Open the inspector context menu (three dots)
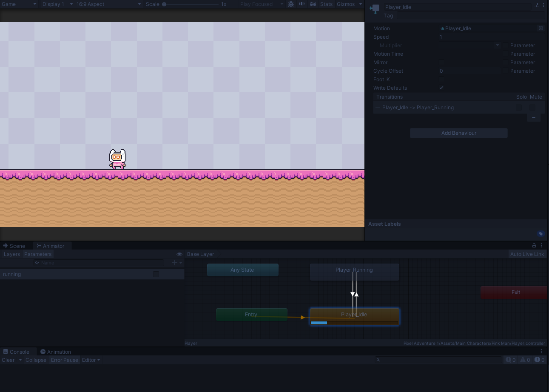Viewport: 549px width, 392px height. 543,5
